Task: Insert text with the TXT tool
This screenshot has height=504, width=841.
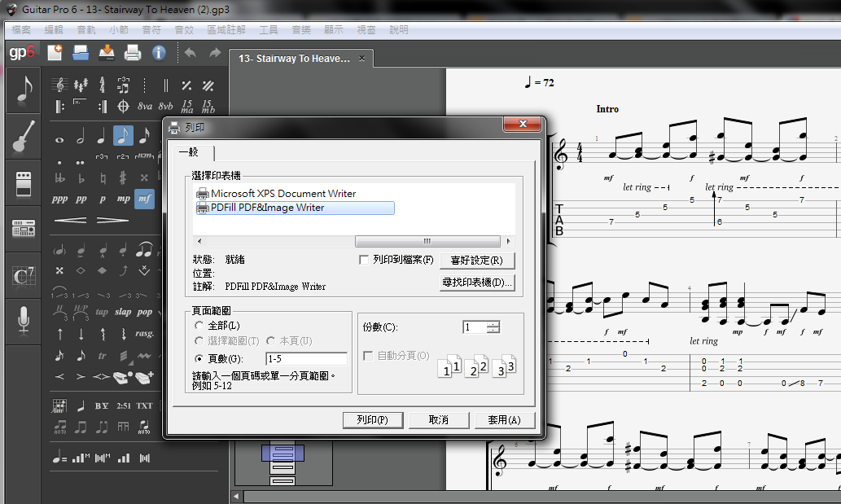Action: click(x=144, y=405)
